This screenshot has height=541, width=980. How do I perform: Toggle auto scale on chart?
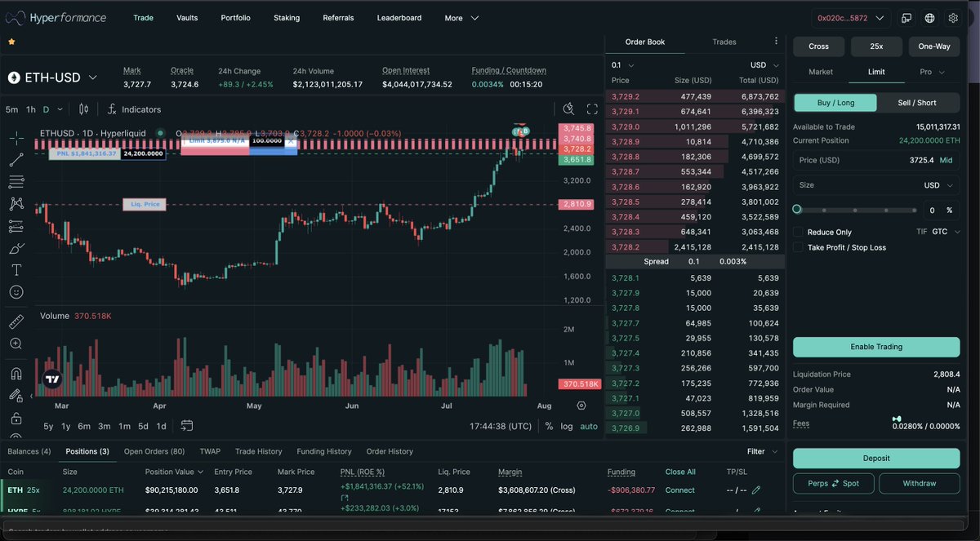(x=589, y=426)
